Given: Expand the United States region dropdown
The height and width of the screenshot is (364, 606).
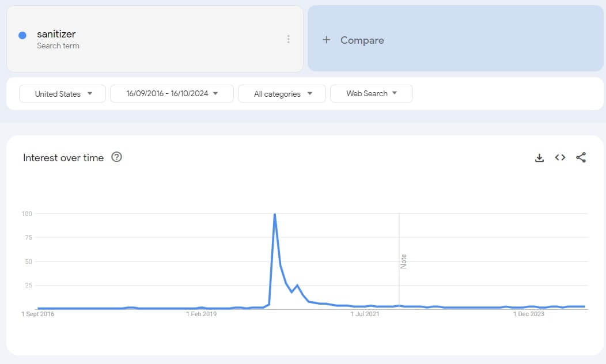Looking at the screenshot, I should (x=62, y=94).
